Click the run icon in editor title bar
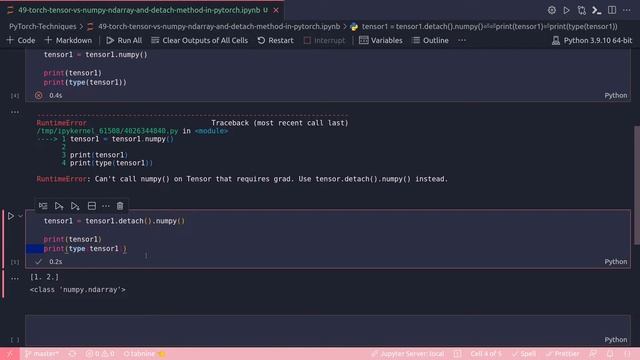 [567, 10]
